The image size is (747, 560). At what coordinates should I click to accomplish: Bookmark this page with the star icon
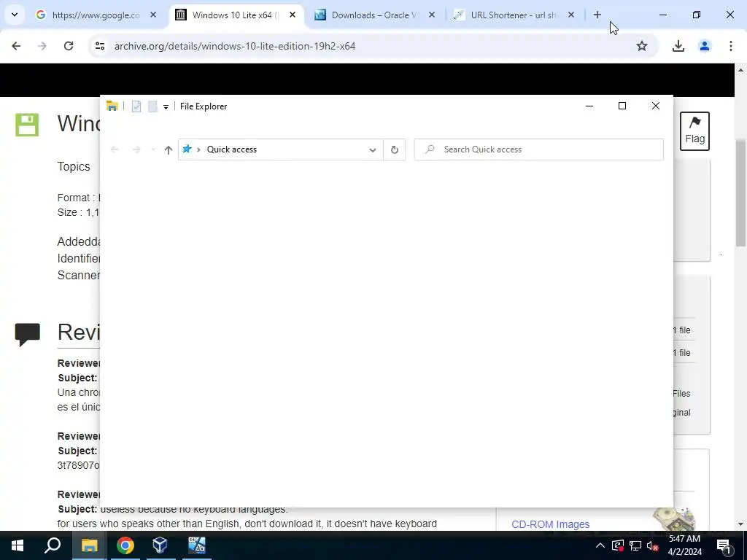coord(642,46)
